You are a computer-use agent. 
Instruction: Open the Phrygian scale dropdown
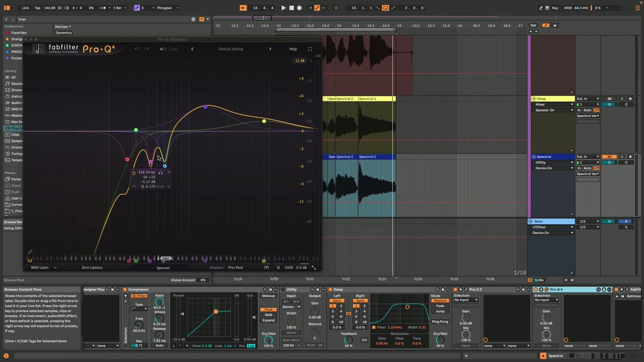point(167,8)
